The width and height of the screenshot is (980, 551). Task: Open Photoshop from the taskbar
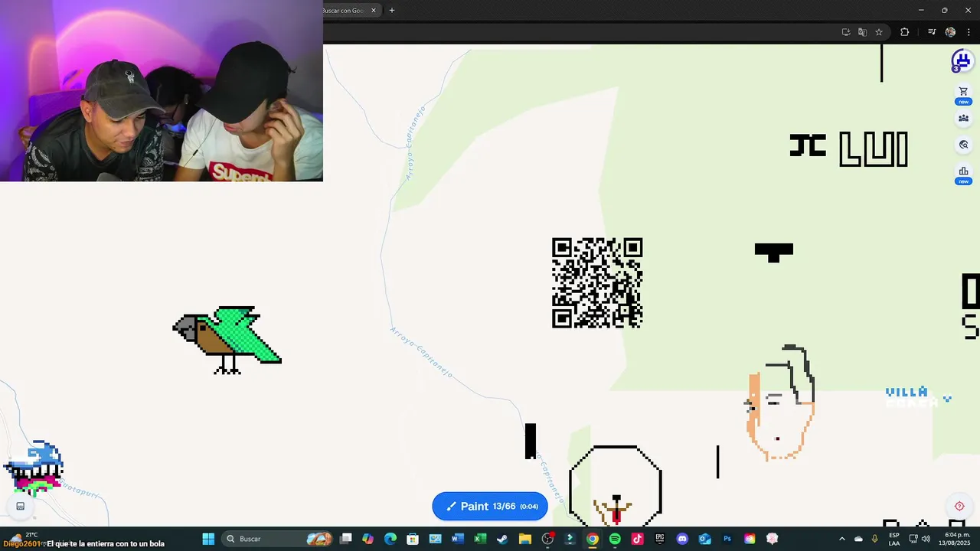pos(727,539)
